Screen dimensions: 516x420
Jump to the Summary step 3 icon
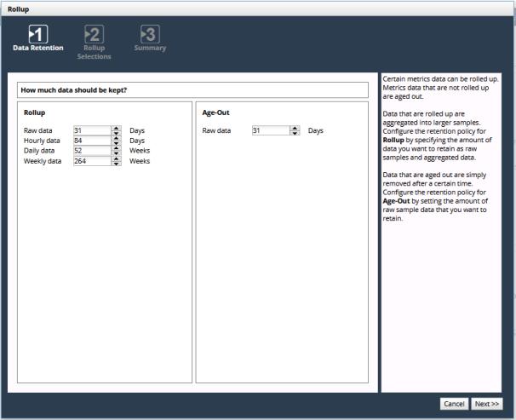coord(149,33)
